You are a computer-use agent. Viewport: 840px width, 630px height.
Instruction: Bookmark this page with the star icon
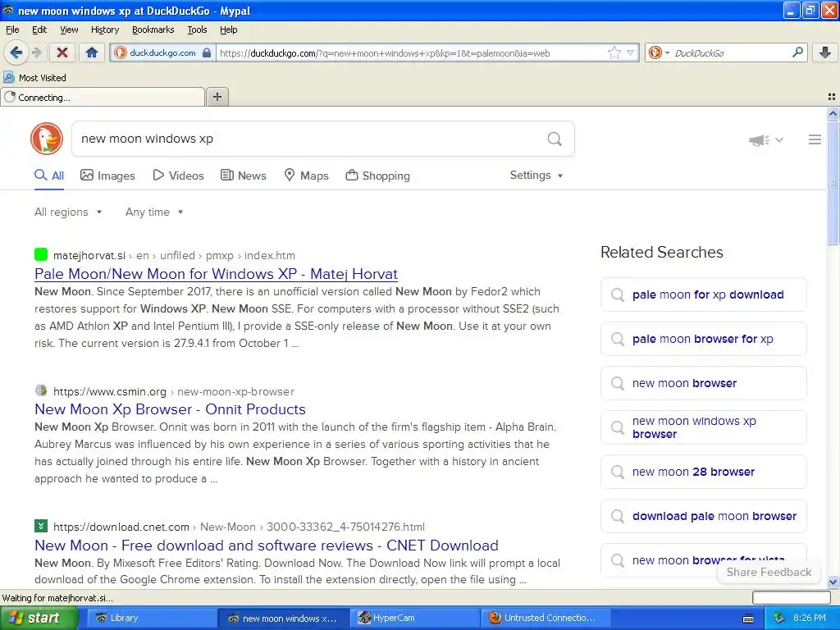point(614,52)
